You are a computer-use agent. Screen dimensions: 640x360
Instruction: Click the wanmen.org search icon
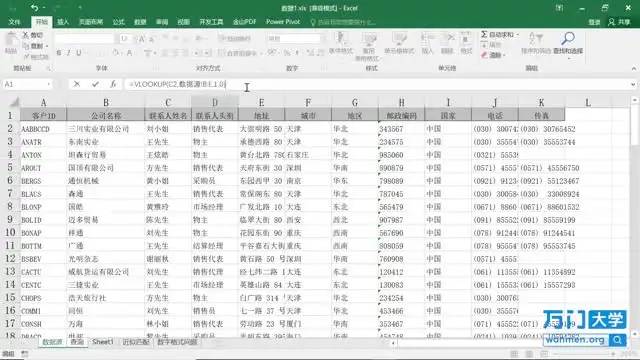click(x=618, y=339)
